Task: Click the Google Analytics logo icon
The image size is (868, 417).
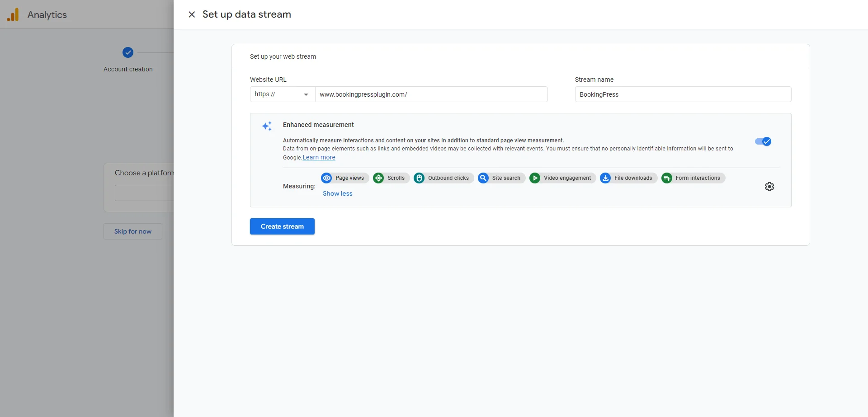Action: click(x=13, y=14)
